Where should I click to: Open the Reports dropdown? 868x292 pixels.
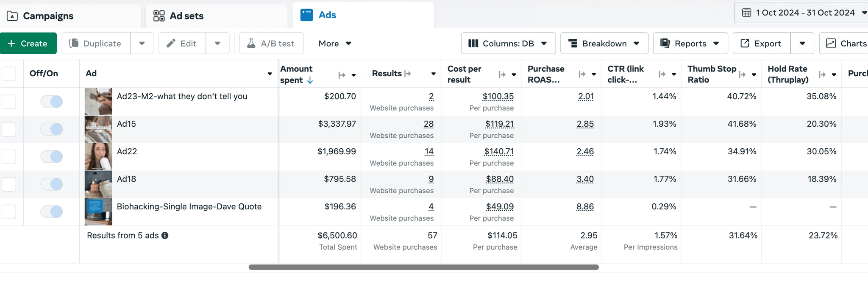[690, 43]
